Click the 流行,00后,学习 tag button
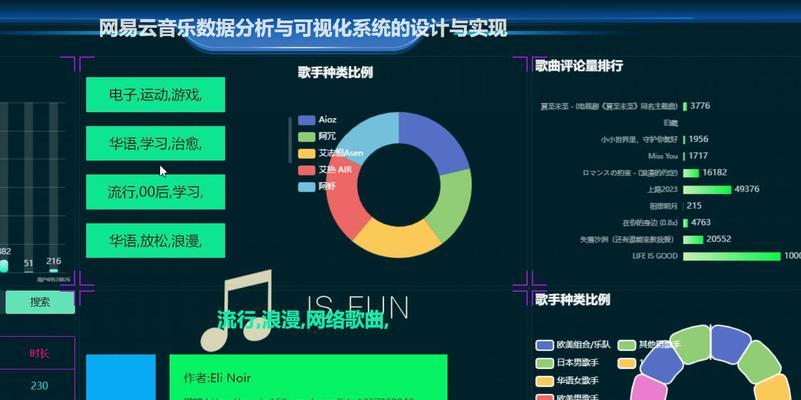 point(155,192)
